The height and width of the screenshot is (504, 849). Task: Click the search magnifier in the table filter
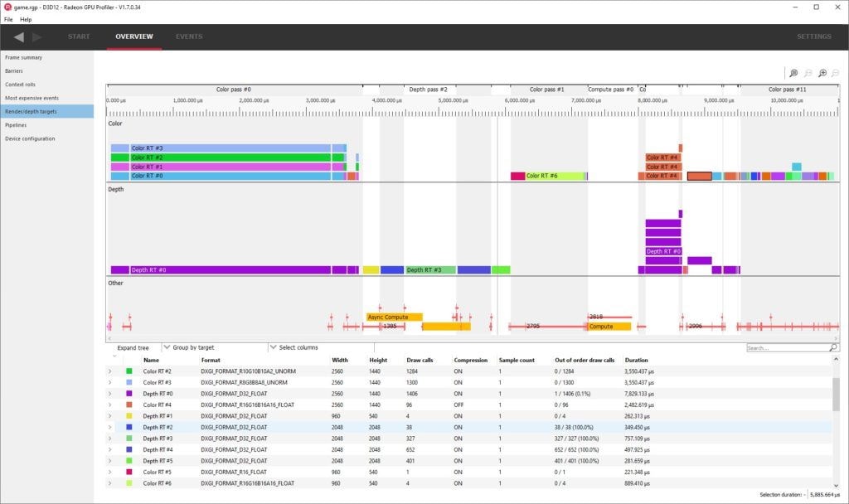coord(833,348)
